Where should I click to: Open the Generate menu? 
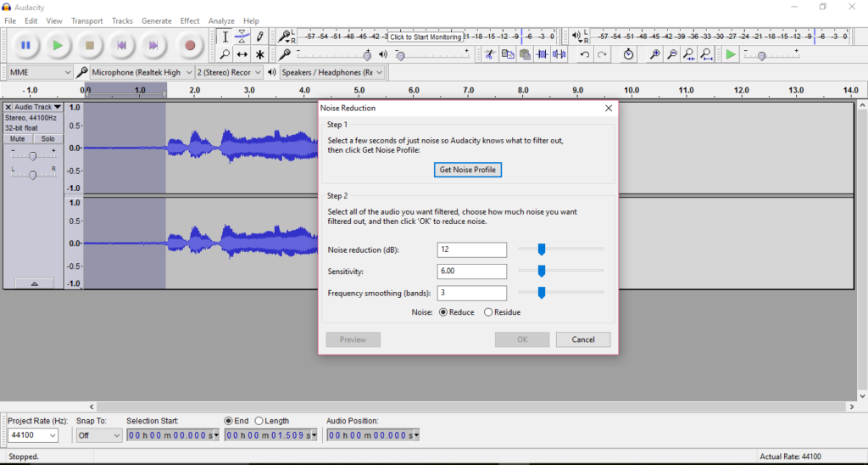(x=157, y=20)
